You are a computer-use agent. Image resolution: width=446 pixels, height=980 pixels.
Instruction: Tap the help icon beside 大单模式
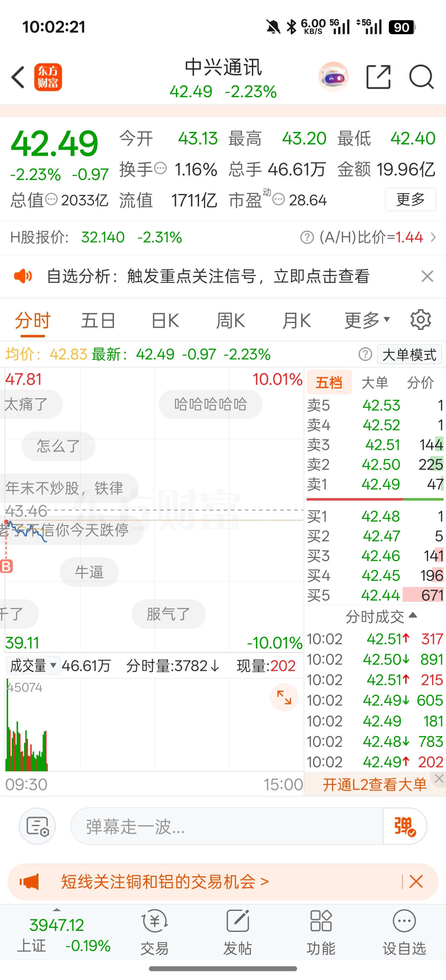pyautogui.click(x=365, y=355)
